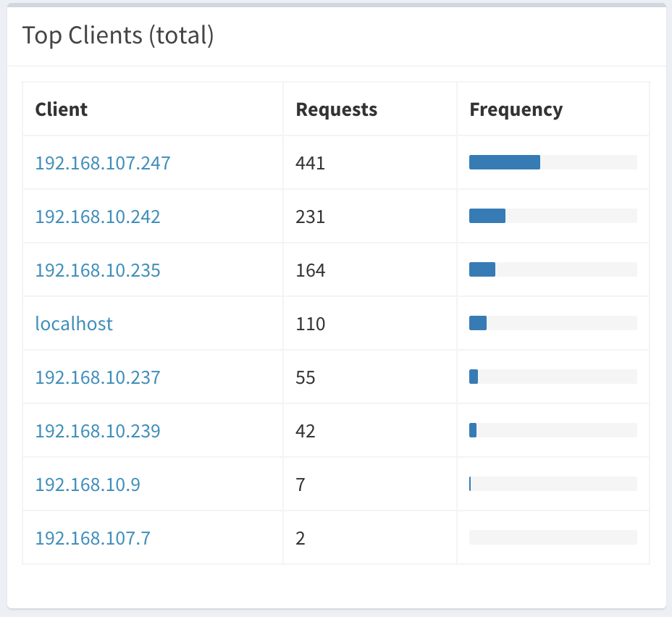Open client 192.168.107.247 link
Screen dimensions: 672x617
(x=103, y=163)
